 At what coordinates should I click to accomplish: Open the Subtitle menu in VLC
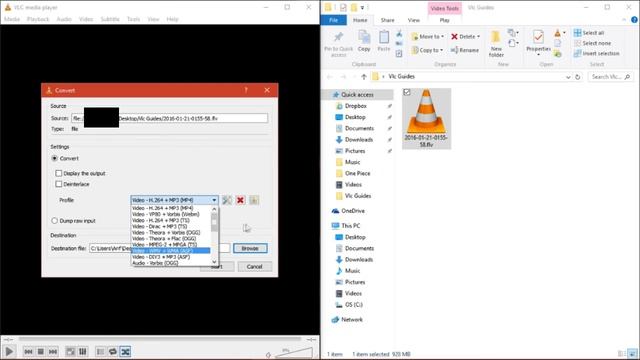[110, 19]
